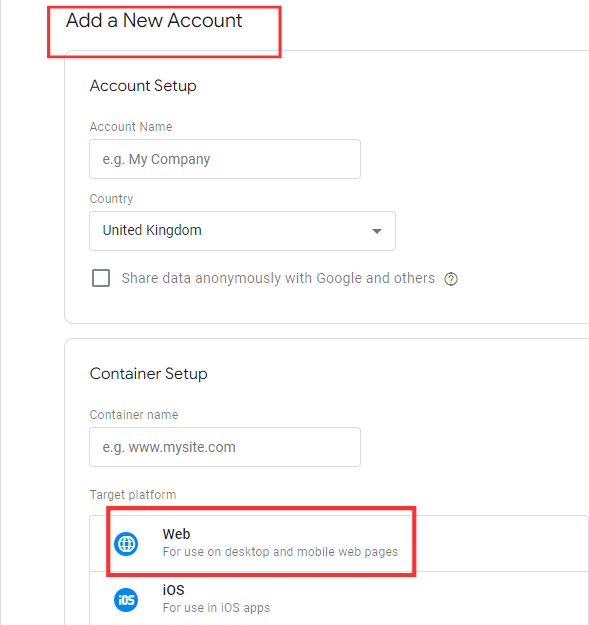589x625 pixels.
Task: Click the Target platform label
Action: [133, 495]
